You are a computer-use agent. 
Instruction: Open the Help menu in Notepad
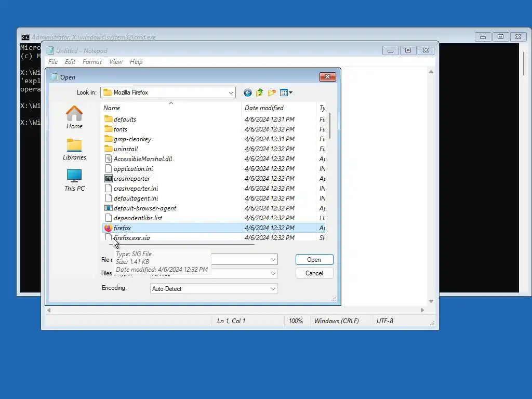coord(136,62)
